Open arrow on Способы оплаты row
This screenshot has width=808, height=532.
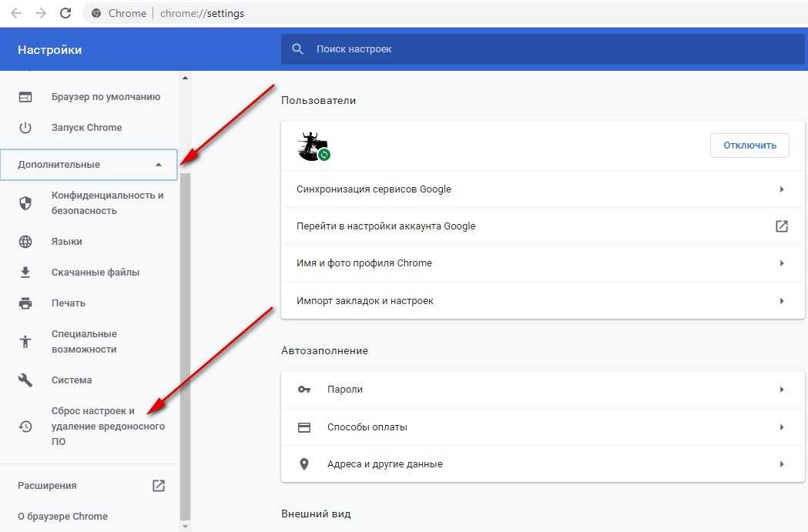782,427
